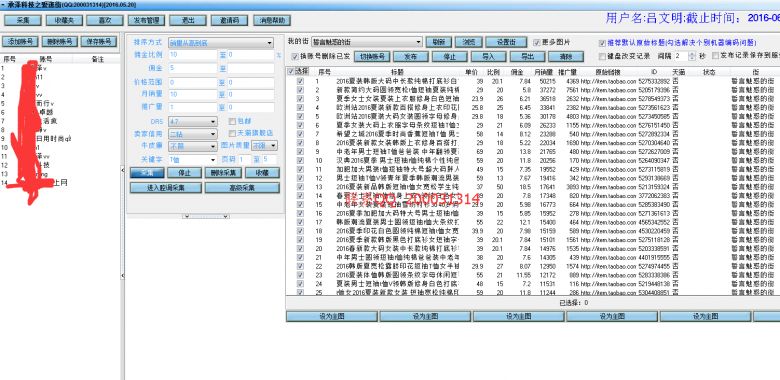Click the 价格范围 minimum input field
This screenshot has width=780, height=380.
193,83
